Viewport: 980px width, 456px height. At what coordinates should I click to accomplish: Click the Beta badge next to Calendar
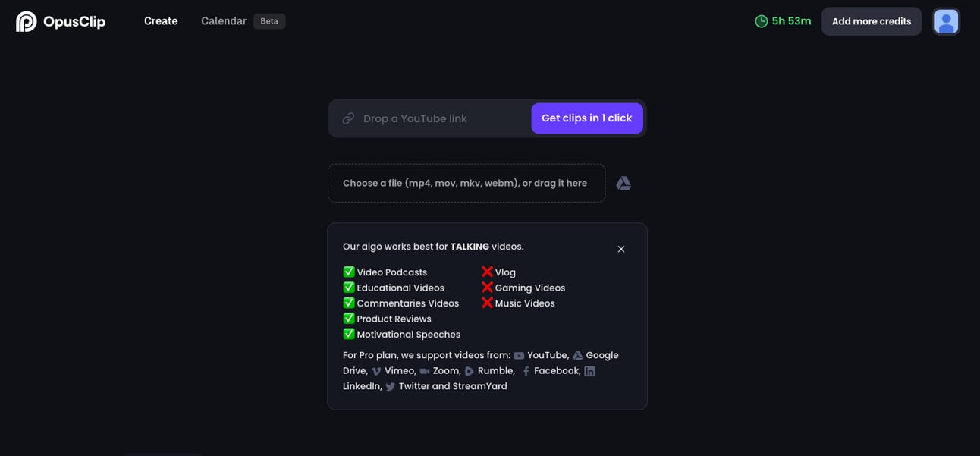click(269, 21)
